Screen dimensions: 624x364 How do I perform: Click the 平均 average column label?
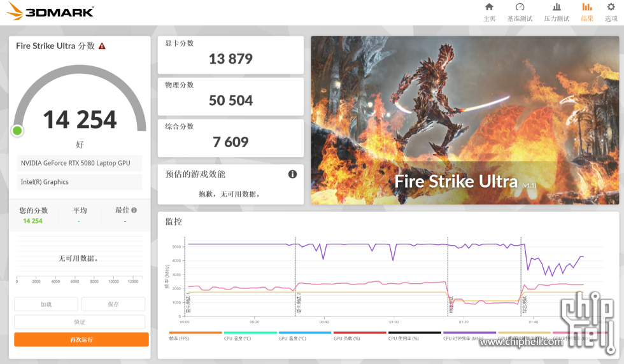click(80, 211)
